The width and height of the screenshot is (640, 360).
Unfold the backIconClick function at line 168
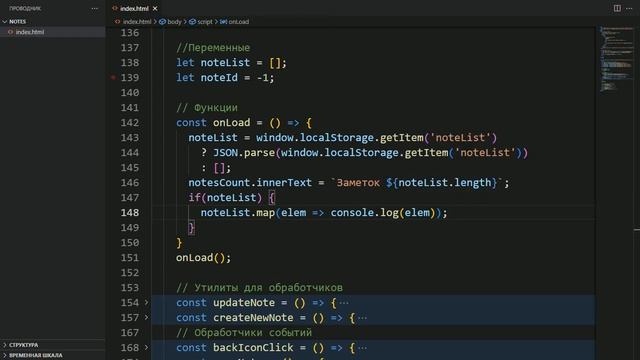[x=147, y=347]
